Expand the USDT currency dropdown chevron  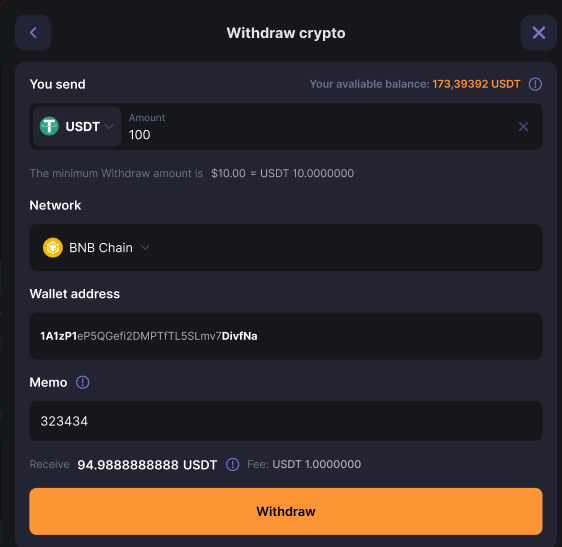point(109,127)
